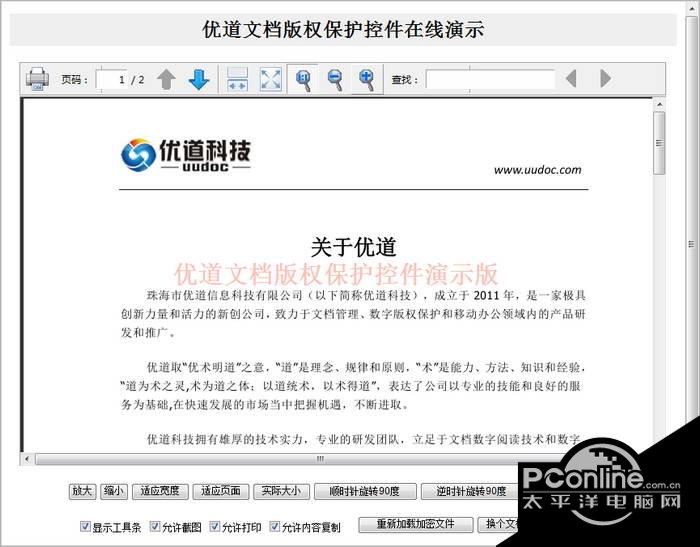700x547 pixels.
Task: Rotate clockwise with 顺时针旋转90度 button
Action: 365,491
